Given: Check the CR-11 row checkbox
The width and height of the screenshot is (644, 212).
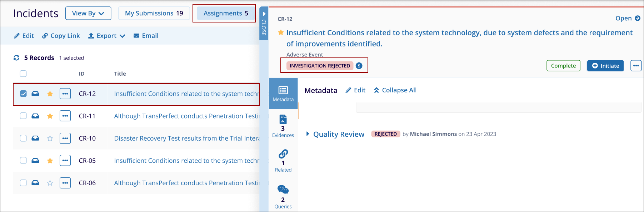Looking at the screenshot, I should point(23,116).
